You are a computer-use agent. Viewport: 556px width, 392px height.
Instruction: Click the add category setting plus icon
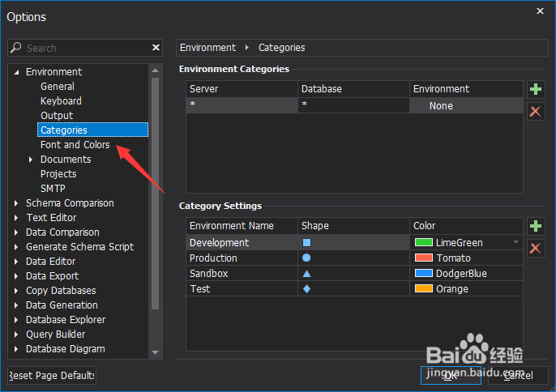click(x=535, y=227)
